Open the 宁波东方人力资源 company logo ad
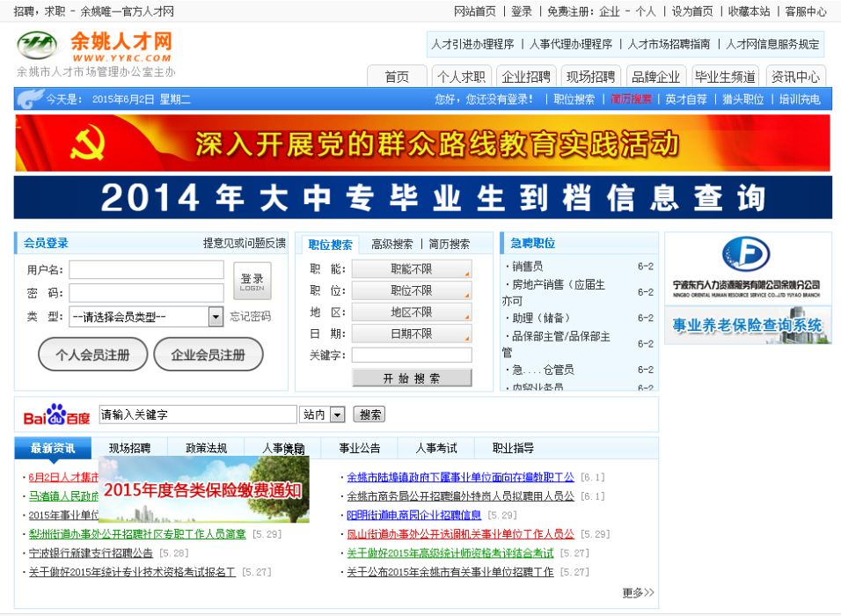 coord(747,268)
